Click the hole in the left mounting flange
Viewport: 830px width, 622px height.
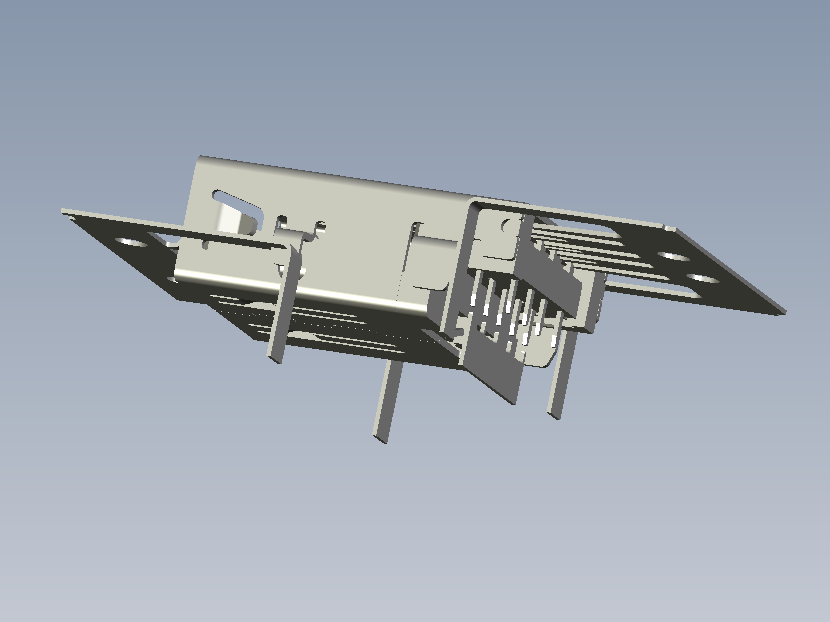click(x=129, y=241)
